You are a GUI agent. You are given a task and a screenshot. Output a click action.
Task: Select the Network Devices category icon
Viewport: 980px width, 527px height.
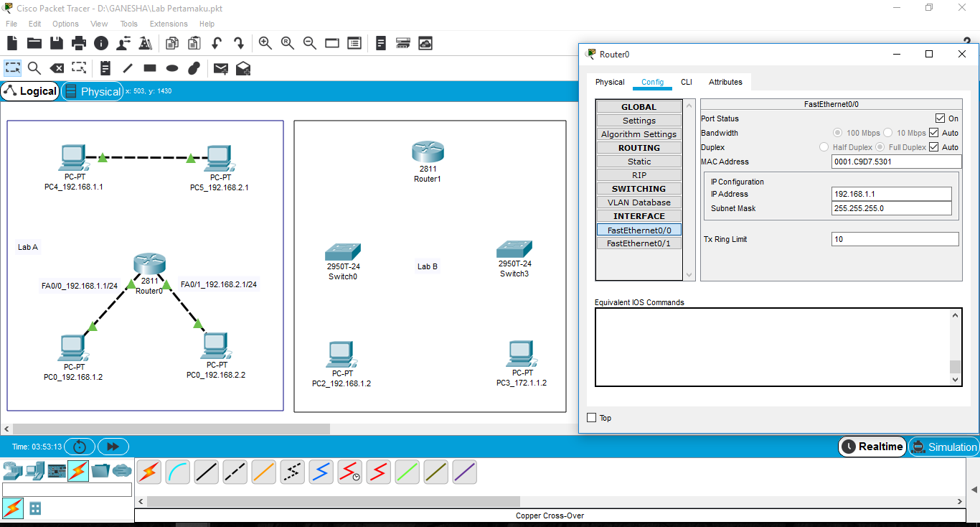click(12, 471)
